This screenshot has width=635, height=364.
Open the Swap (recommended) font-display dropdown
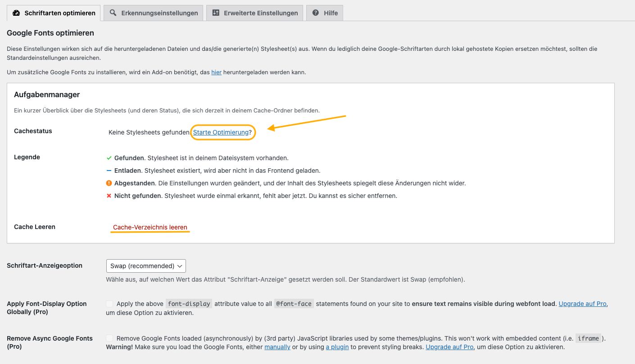(146, 266)
